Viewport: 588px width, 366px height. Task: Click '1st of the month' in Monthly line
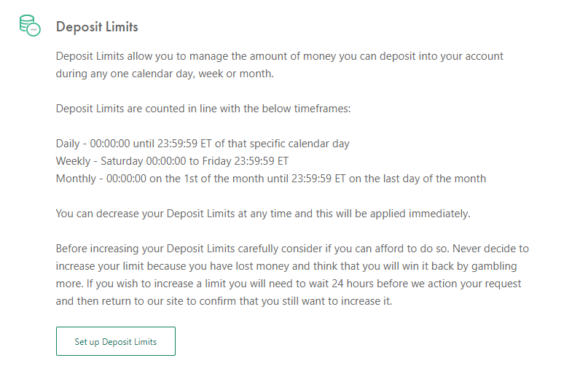pyautogui.click(x=224, y=179)
